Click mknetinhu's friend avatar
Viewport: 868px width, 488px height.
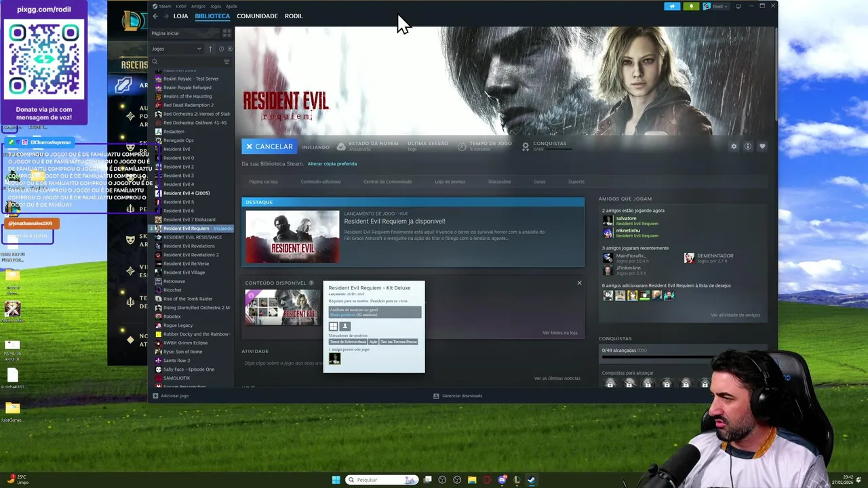click(x=608, y=232)
